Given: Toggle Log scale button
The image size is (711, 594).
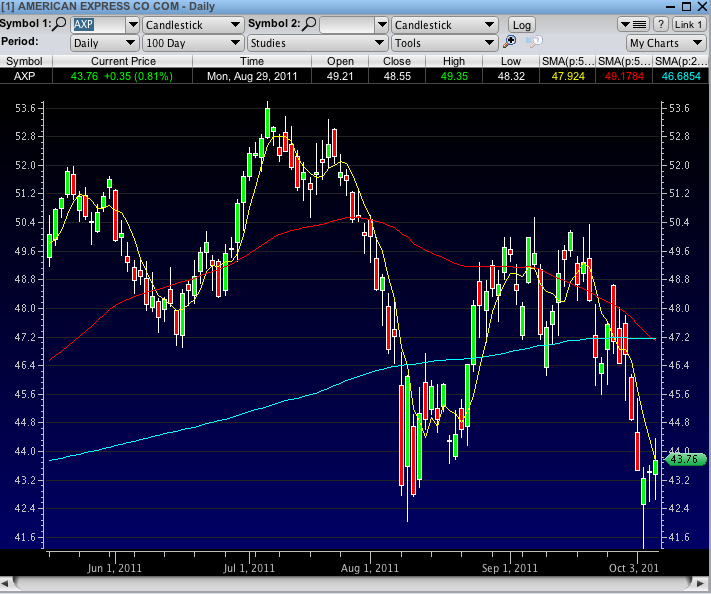Looking at the screenshot, I should click(x=521, y=24).
